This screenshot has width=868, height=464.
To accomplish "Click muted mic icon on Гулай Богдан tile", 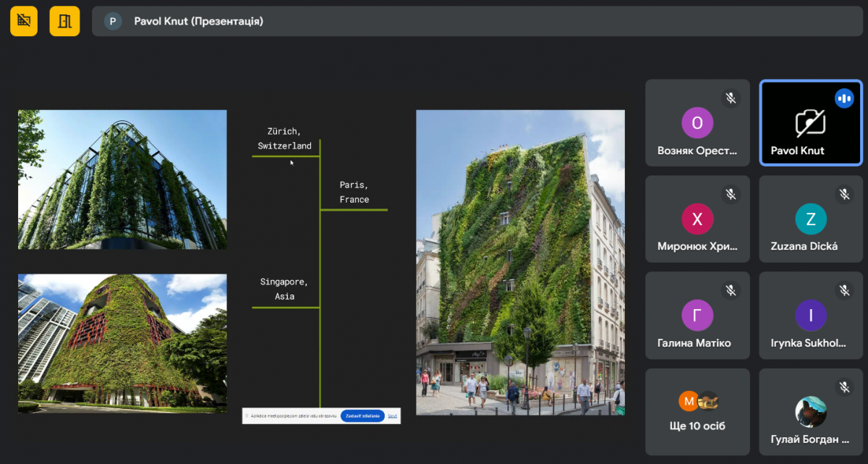I will coord(843,387).
